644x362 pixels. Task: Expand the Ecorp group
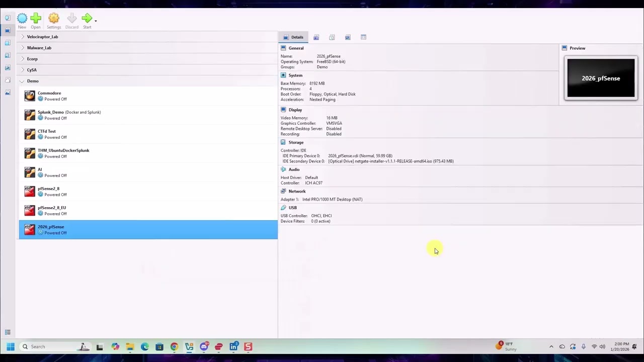[22, 59]
